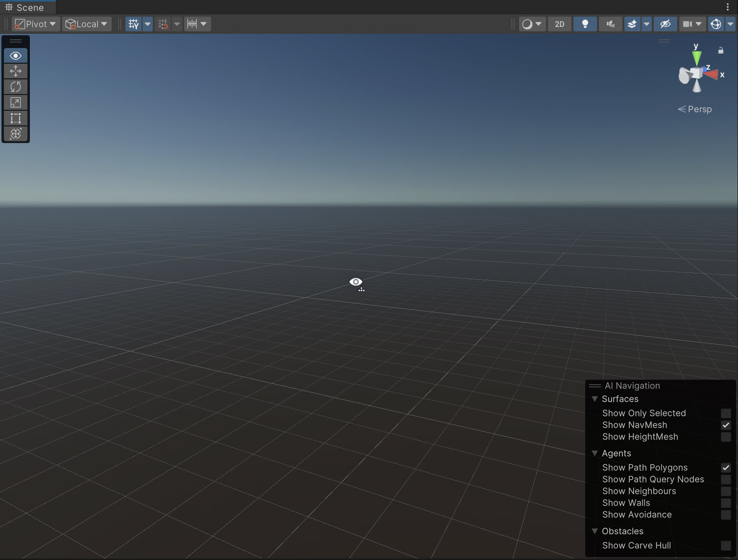Select the Scale tool

click(16, 102)
